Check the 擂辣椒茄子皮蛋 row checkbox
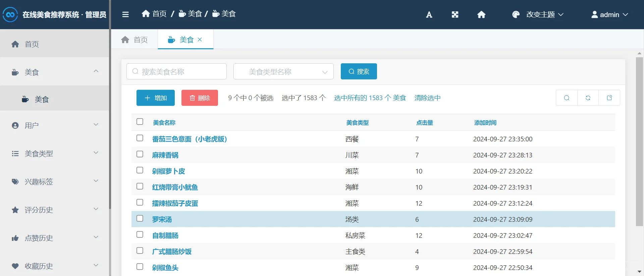The width and height of the screenshot is (644, 276). (140, 202)
